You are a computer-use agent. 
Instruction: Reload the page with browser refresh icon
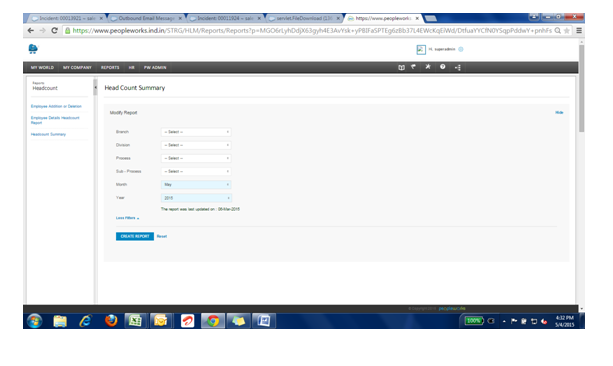(54, 30)
